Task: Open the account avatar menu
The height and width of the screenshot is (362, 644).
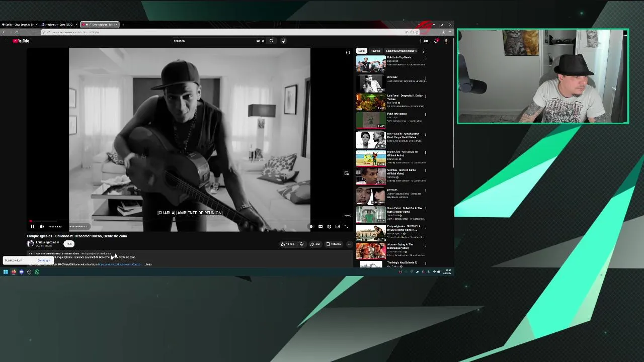Action: (x=446, y=41)
